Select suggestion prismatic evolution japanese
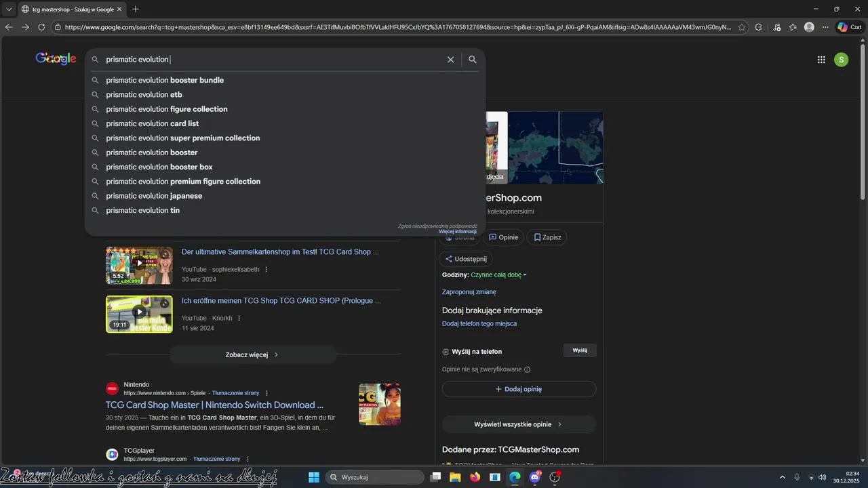 (x=285, y=196)
